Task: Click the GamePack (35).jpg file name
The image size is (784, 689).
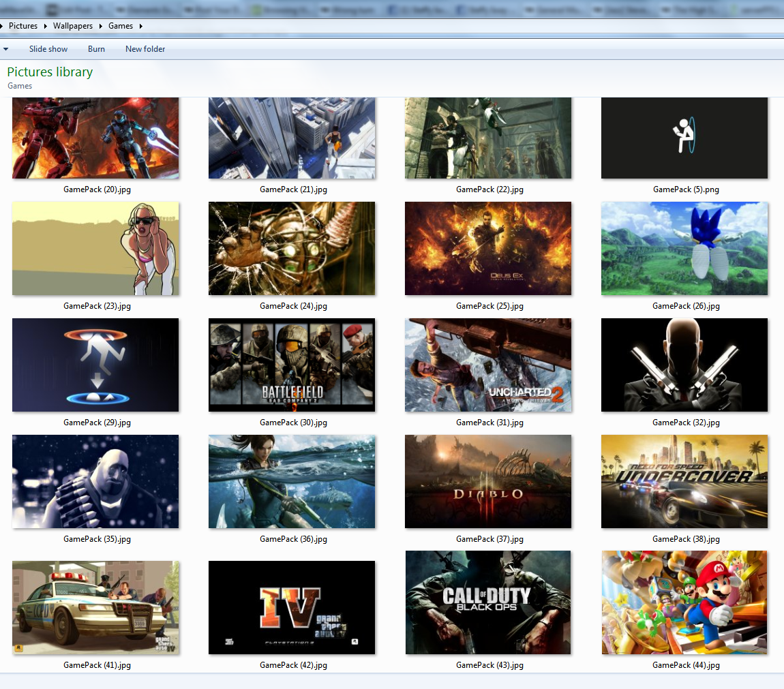Action: 97,539
